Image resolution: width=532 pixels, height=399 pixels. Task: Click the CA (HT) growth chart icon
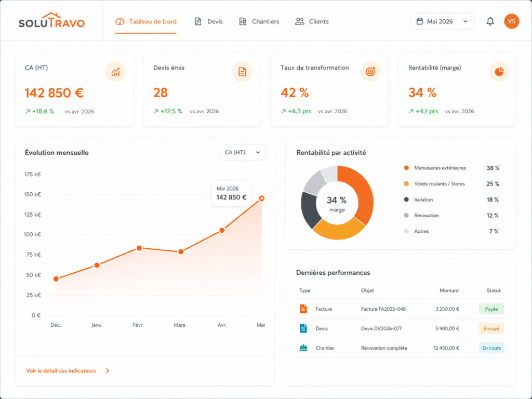(x=115, y=72)
